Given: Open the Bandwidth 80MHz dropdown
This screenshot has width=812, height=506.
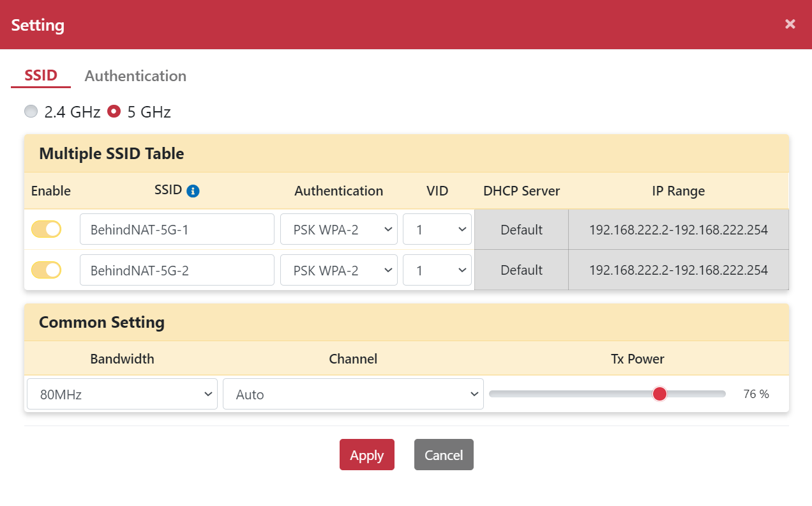Looking at the screenshot, I should tap(122, 394).
